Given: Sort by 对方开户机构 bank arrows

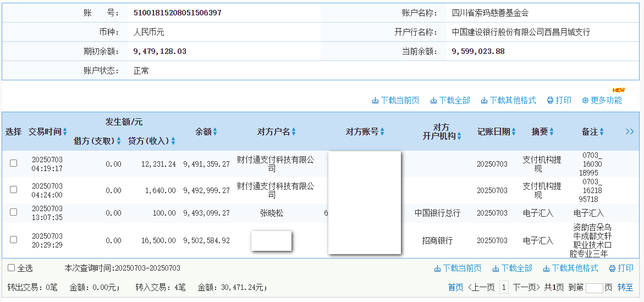Looking at the screenshot, I should pyautogui.click(x=459, y=136).
